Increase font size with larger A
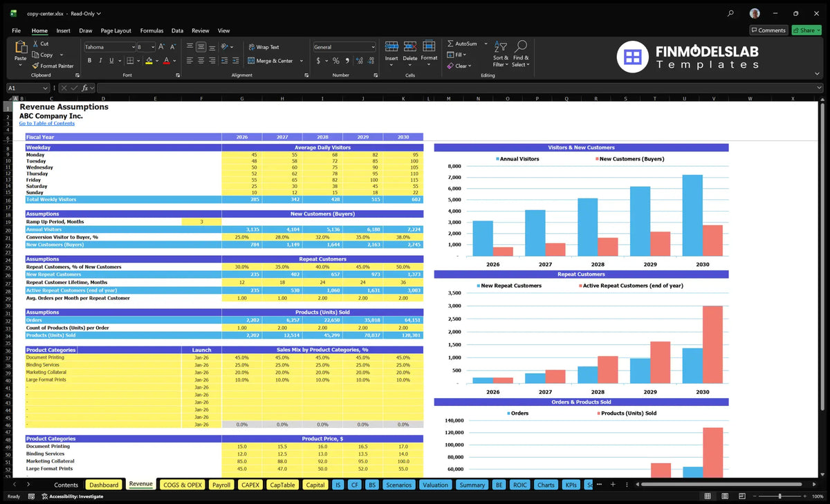This screenshot has height=504, width=830. (x=162, y=47)
